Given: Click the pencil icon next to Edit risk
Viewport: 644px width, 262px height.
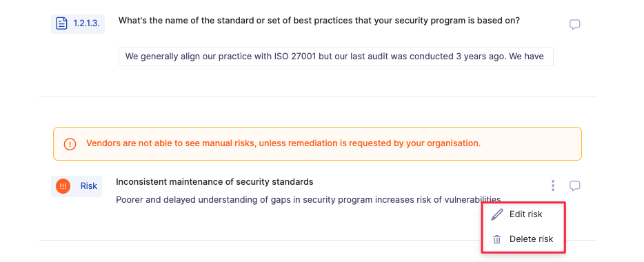Looking at the screenshot, I should (497, 214).
